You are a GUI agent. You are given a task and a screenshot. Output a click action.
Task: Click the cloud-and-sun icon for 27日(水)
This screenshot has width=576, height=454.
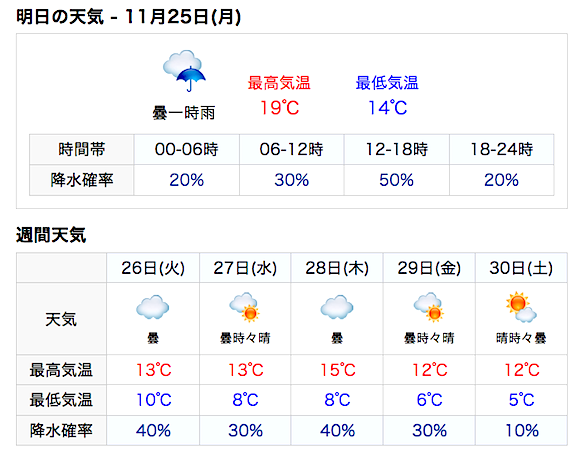[245, 307]
